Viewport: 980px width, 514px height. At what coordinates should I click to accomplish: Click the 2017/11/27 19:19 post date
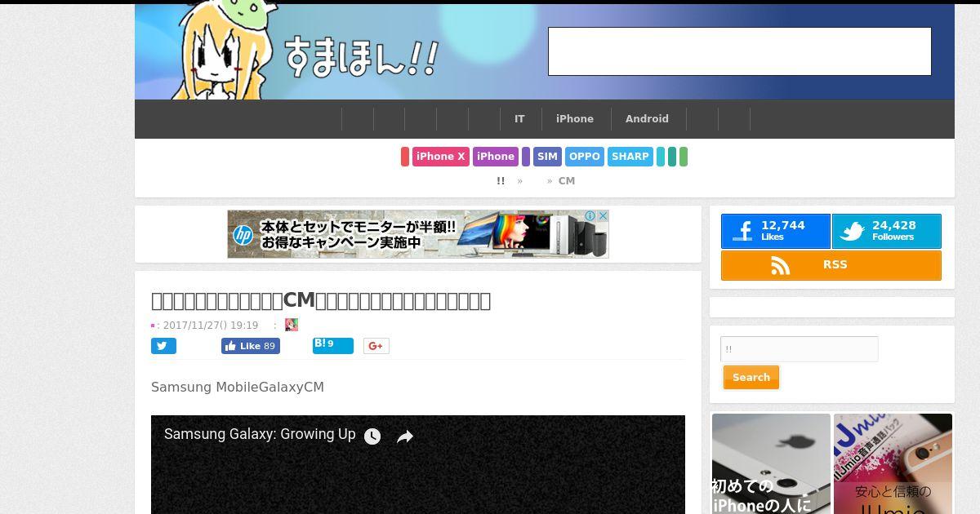211,326
